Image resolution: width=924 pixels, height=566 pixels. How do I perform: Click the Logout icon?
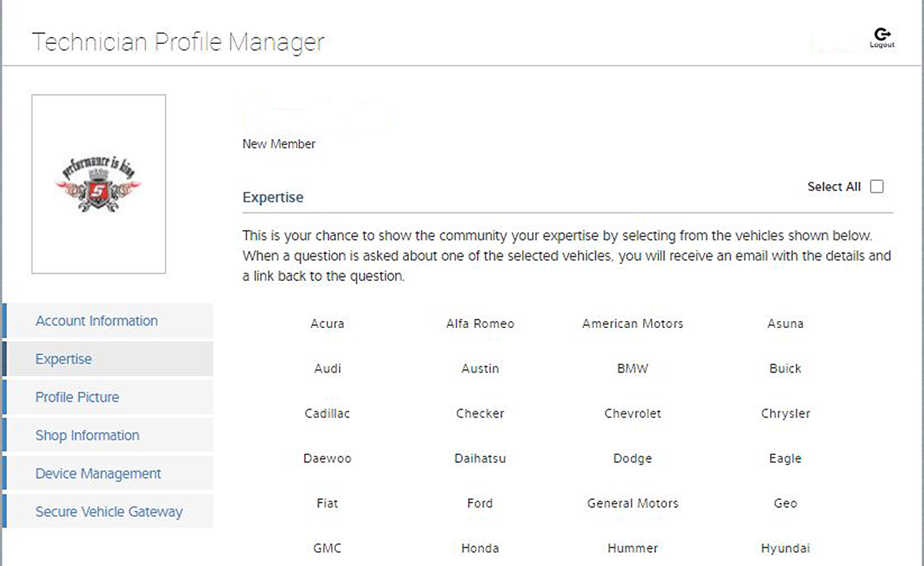tap(882, 37)
